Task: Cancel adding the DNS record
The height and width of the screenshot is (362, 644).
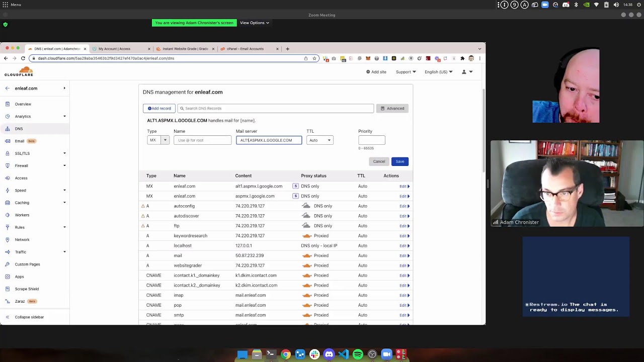Action: [379, 161]
